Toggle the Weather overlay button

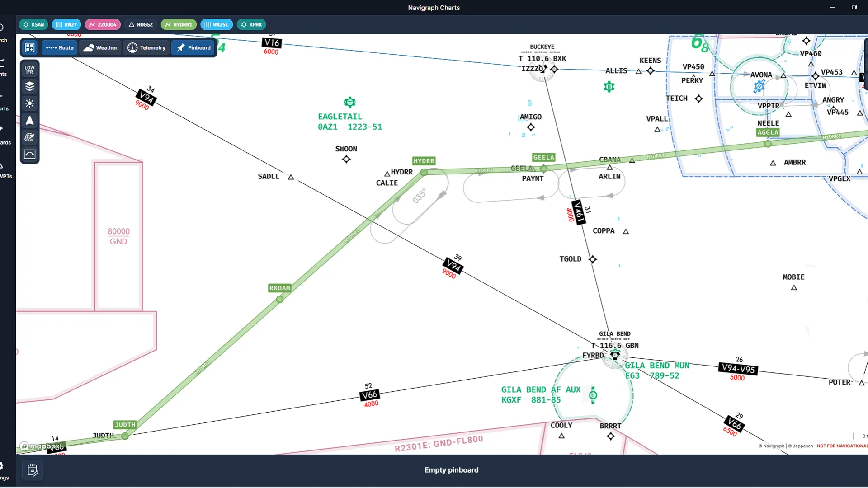point(100,47)
